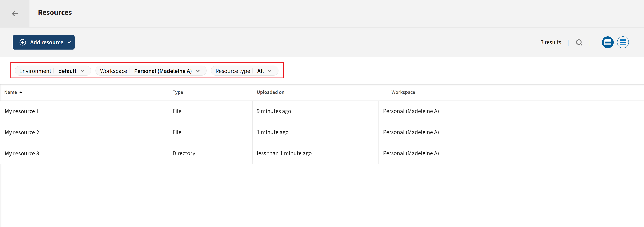Sort by the Workspace column header
The height and width of the screenshot is (227, 644).
click(403, 92)
